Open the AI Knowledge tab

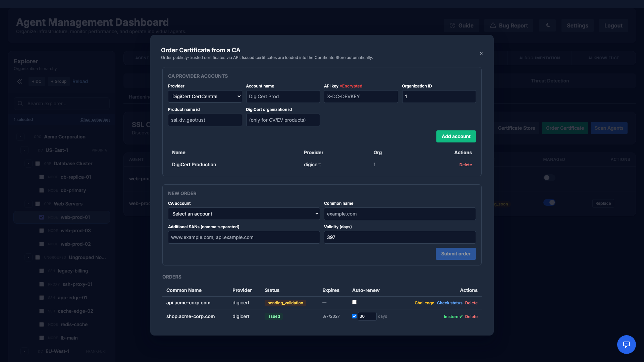coord(603,58)
